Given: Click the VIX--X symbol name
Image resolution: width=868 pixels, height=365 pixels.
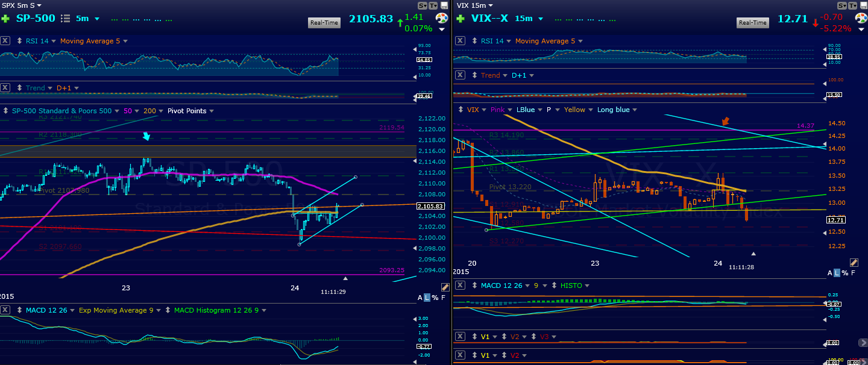Looking at the screenshot, I should [488, 18].
